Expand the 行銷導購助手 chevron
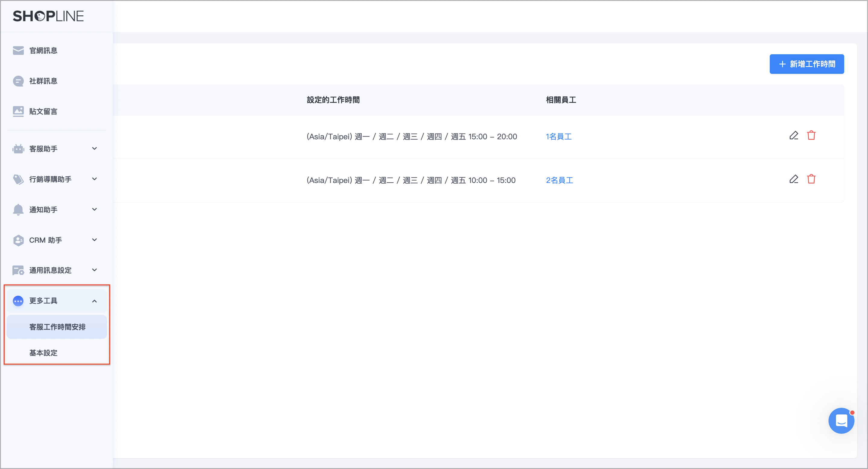This screenshot has height=469, width=868. pyautogui.click(x=95, y=179)
